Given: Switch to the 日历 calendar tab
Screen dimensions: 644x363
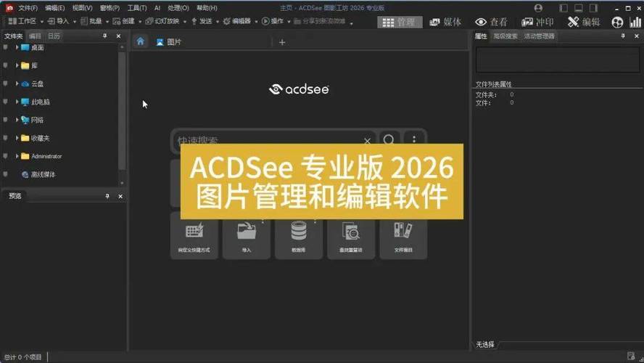Looking at the screenshot, I should [x=54, y=36].
